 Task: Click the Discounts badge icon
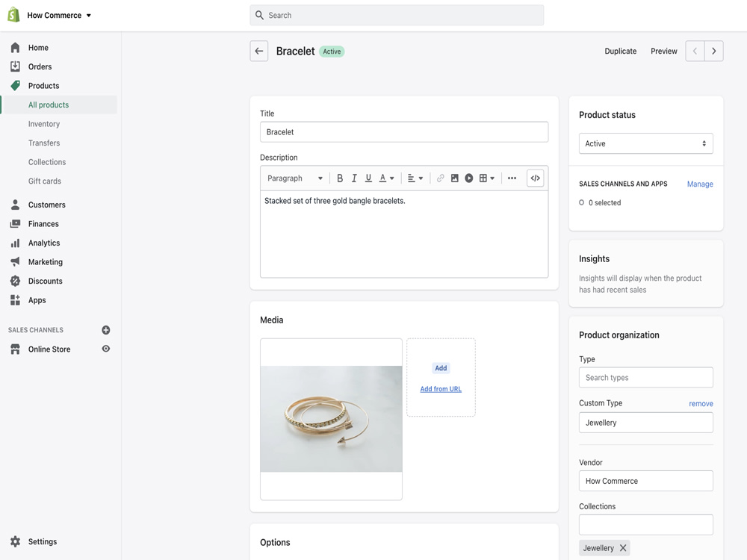[15, 281]
